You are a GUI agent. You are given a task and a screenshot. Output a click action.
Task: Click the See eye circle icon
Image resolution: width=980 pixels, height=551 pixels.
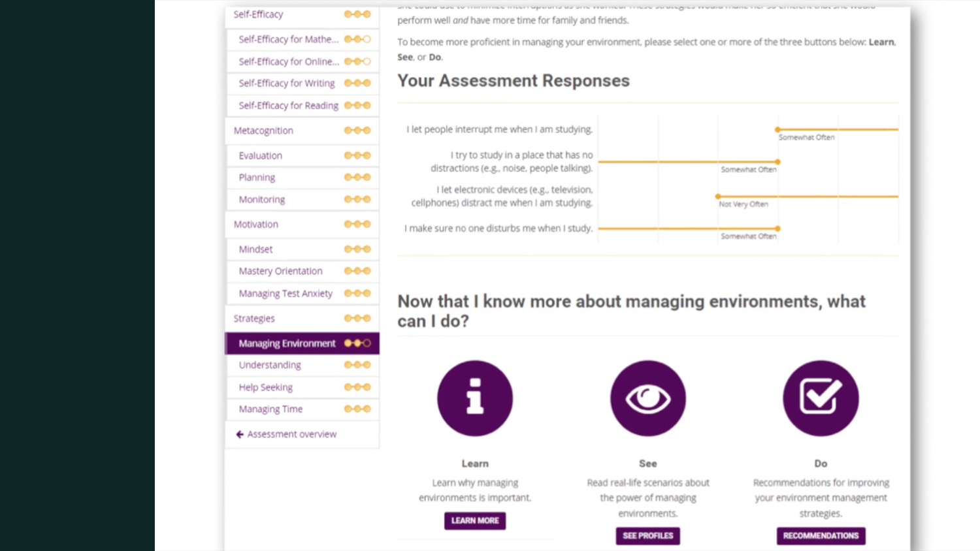pos(647,398)
